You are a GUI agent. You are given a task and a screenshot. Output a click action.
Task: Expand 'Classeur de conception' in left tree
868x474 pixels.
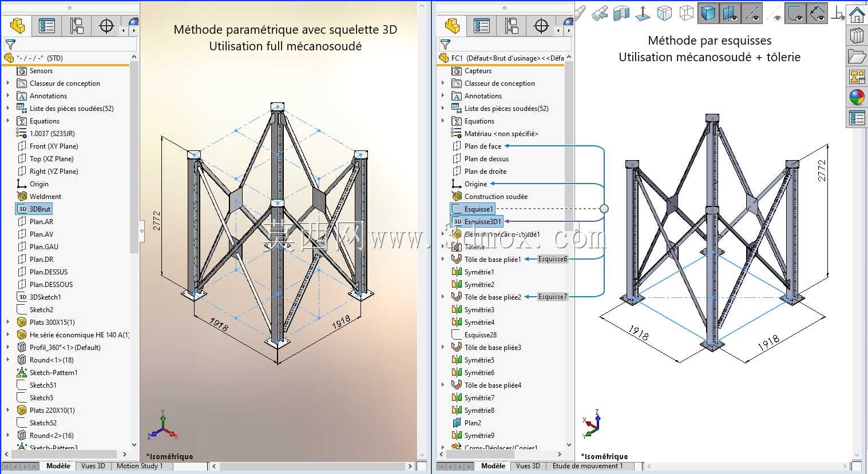pos(8,83)
